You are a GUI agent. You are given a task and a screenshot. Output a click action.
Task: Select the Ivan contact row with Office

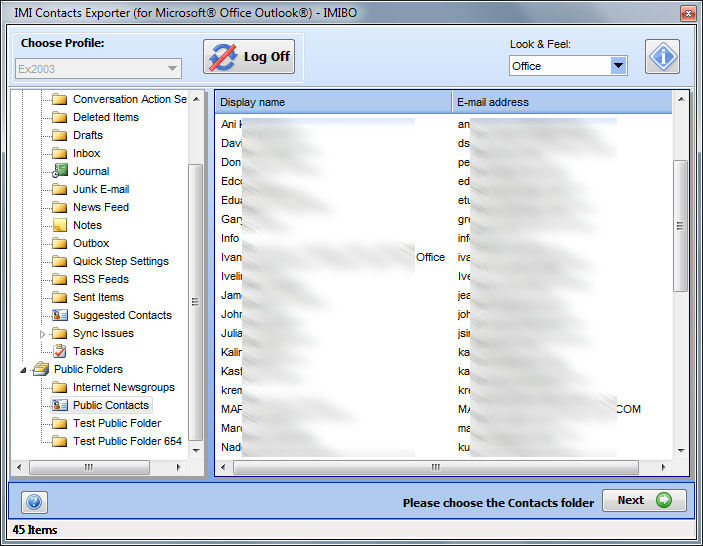coord(443,257)
